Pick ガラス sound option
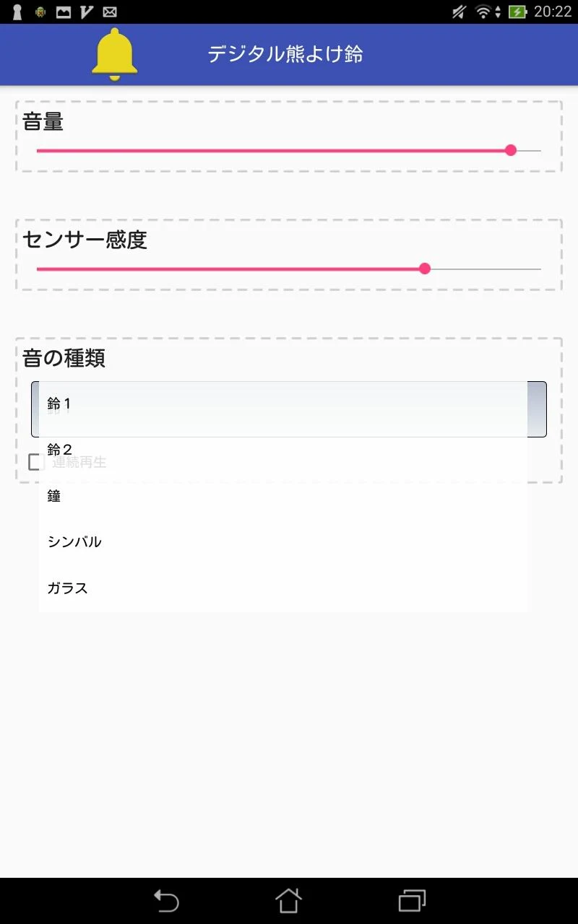Image resolution: width=578 pixels, height=924 pixels. pos(282,588)
